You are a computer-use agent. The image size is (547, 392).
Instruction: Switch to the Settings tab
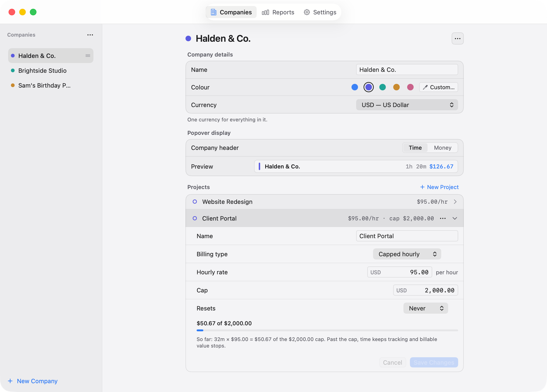point(320,12)
